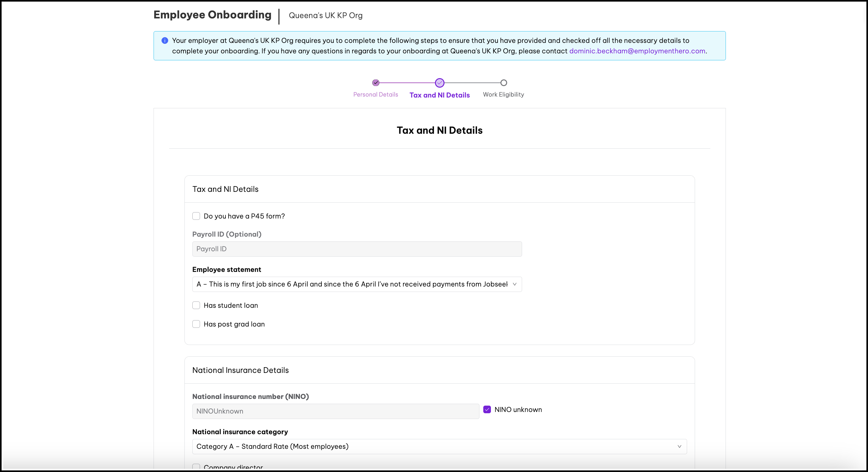Click the empty Work Eligibility step circle
868x472 pixels.
pos(503,83)
